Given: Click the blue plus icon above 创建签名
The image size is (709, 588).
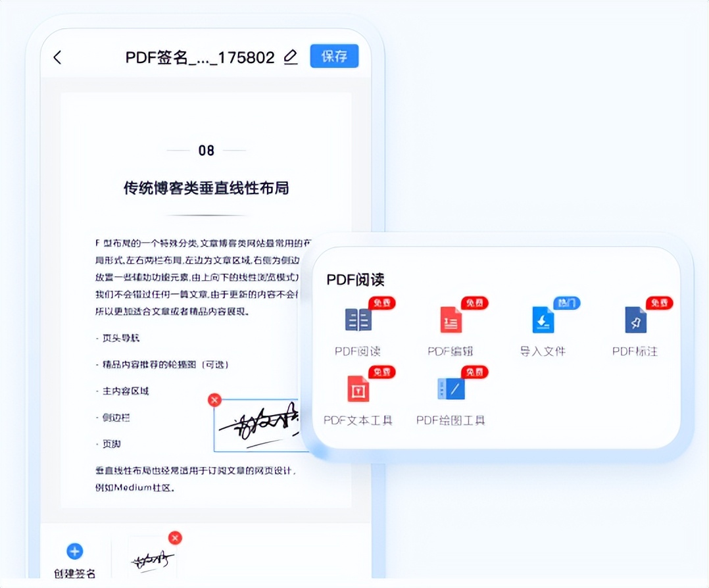Looking at the screenshot, I should [x=74, y=551].
